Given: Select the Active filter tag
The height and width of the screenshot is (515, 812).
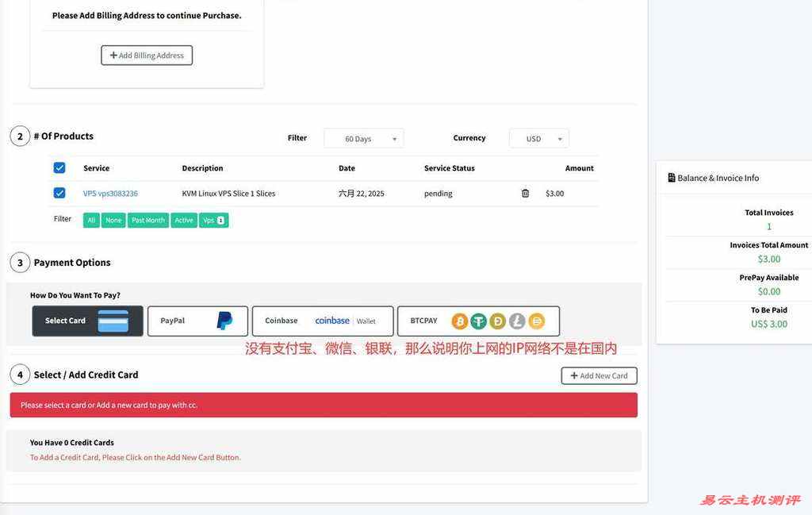Looking at the screenshot, I should (x=184, y=221).
